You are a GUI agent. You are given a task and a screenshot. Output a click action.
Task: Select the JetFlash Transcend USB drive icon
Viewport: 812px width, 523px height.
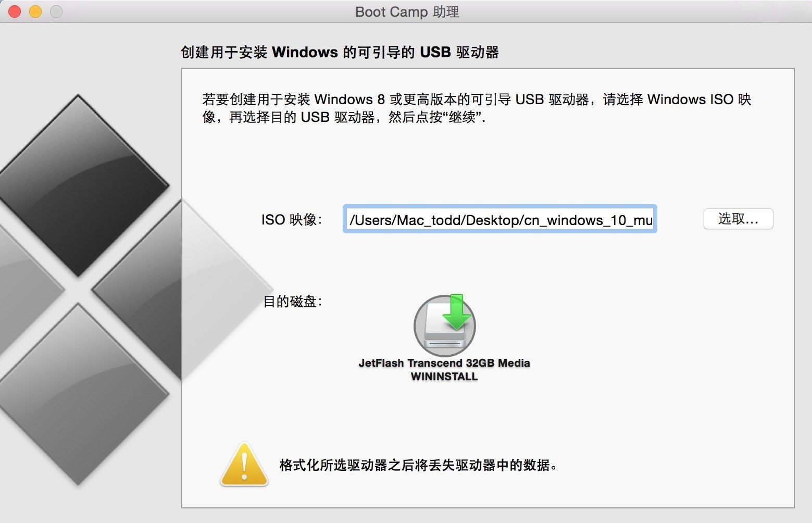coord(444,326)
